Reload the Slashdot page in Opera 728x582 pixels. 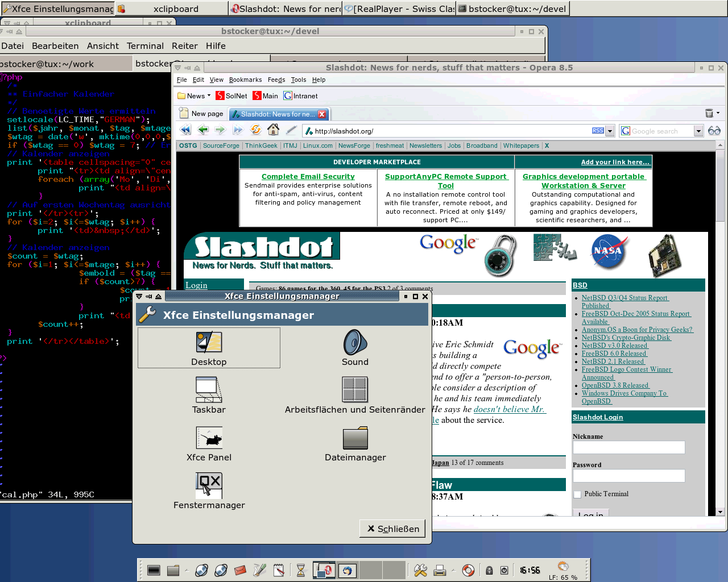tap(256, 130)
